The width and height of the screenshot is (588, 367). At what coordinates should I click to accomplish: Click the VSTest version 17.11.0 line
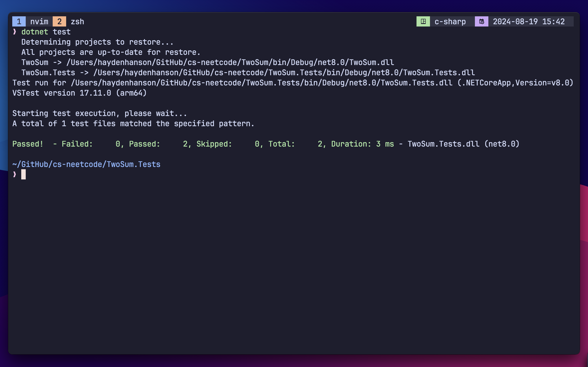point(79,93)
